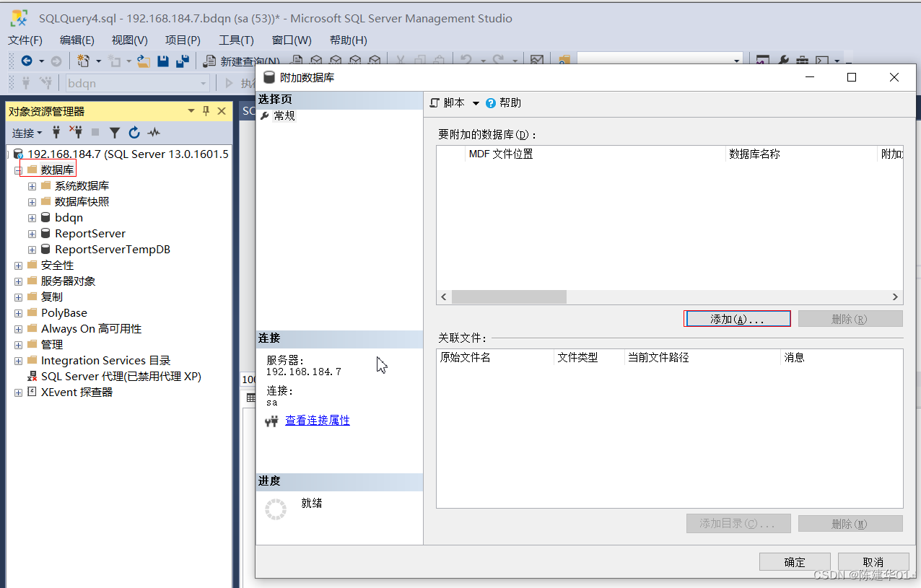Open the 连接 dropdown in Object Explorer
The image size is (921, 588).
point(27,133)
